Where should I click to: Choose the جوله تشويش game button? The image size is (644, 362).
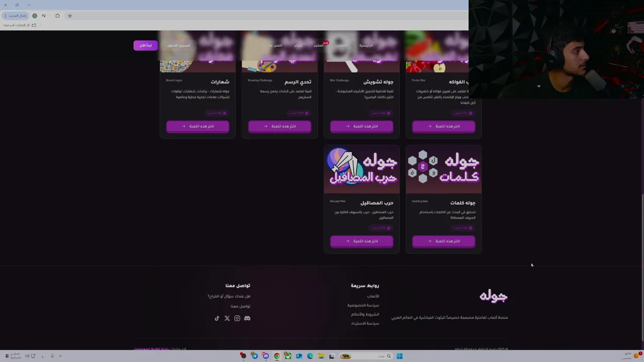coord(361,126)
